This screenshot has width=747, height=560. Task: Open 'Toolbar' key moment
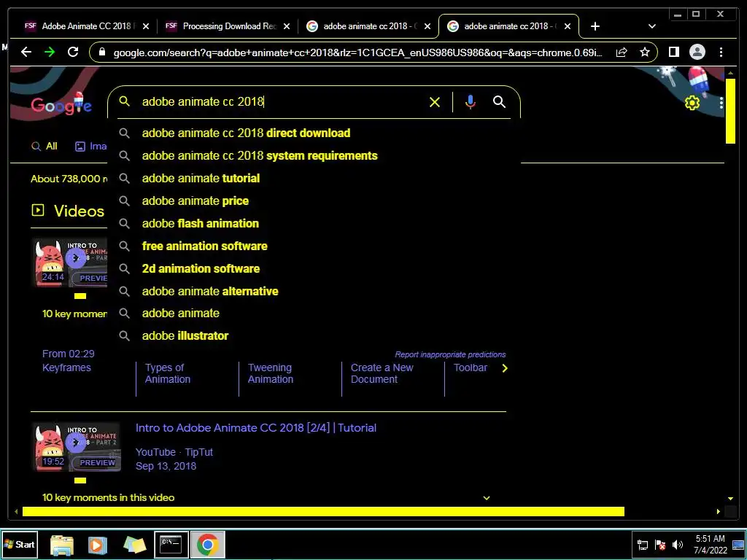[x=471, y=367]
